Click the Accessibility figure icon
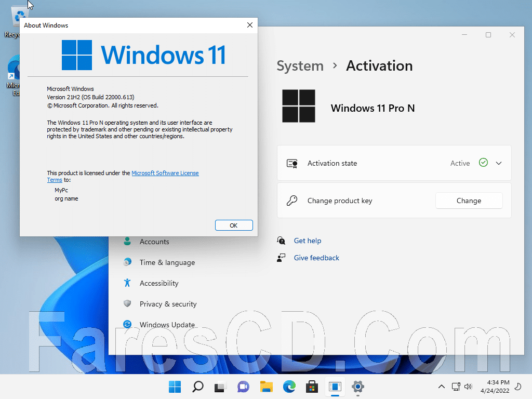The width and height of the screenshot is (532, 399). (x=127, y=283)
